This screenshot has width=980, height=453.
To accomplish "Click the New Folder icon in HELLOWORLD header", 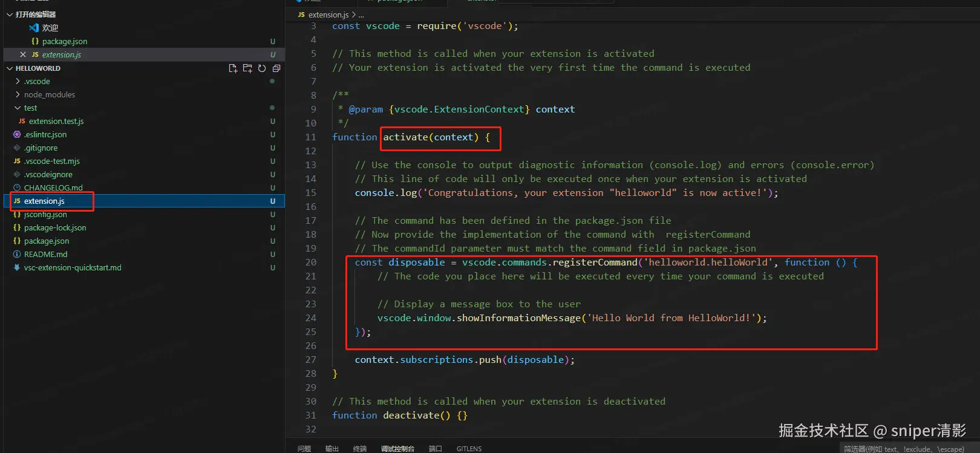I will 247,68.
